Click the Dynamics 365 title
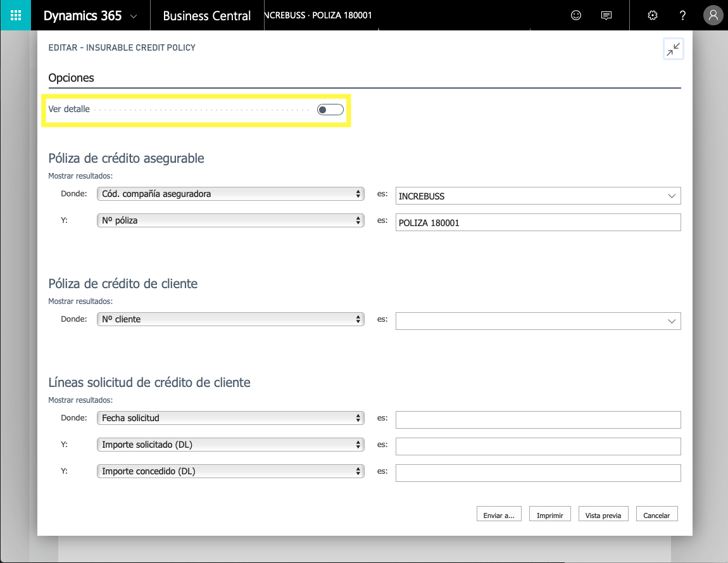 pos(83,16)
